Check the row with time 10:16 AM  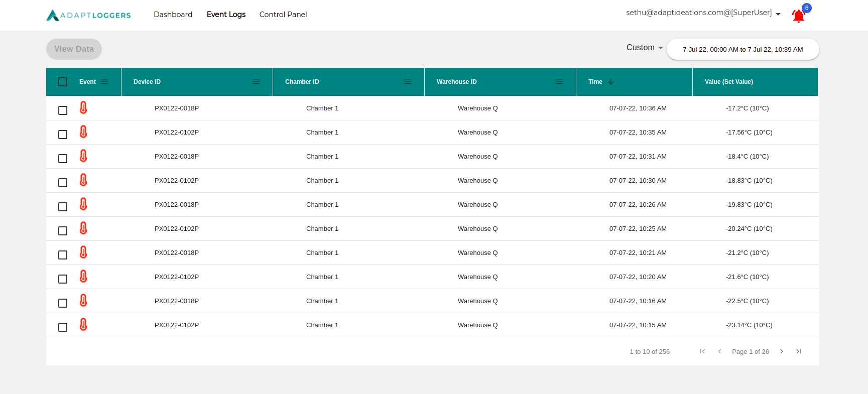click(x=63, y=303)
